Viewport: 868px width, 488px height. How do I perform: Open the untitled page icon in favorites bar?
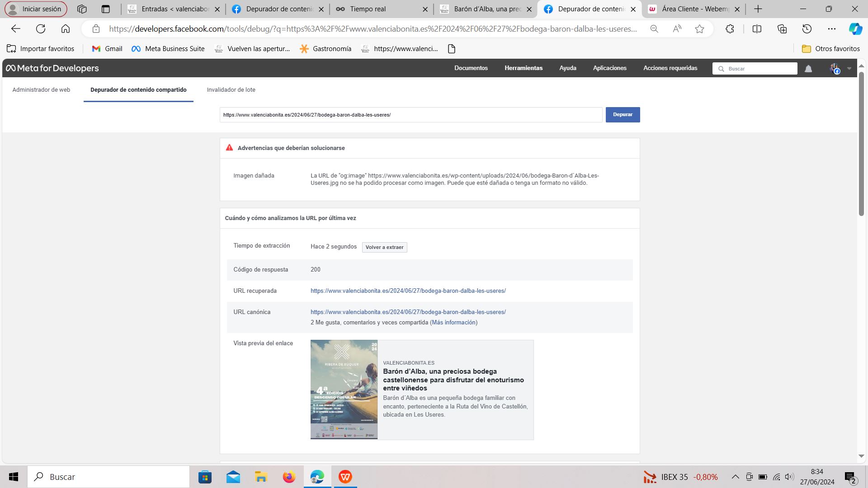coord(452,49)
